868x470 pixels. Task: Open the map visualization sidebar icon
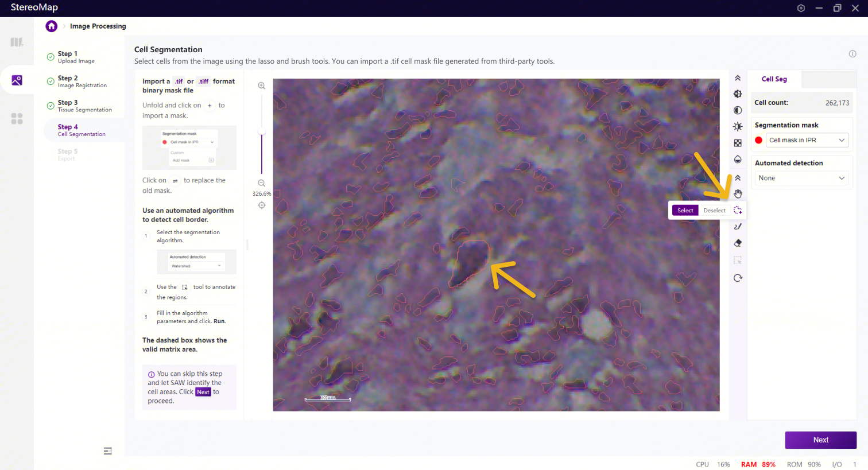pyautogui.click(x=17, y=42)
